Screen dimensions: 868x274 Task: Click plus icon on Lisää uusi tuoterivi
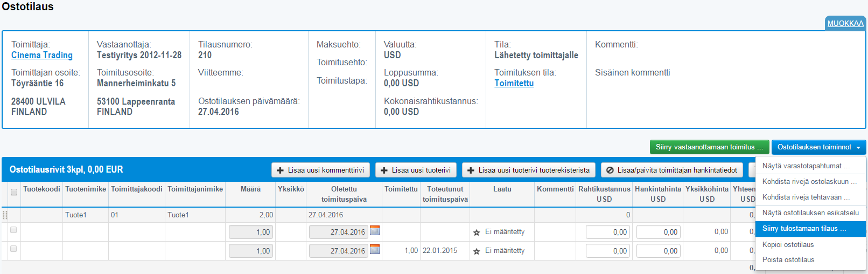click(384, 170)
